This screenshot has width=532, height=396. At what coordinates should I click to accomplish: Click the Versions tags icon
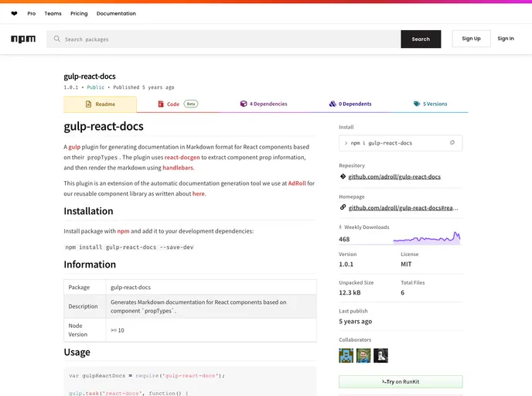(417, 104)
